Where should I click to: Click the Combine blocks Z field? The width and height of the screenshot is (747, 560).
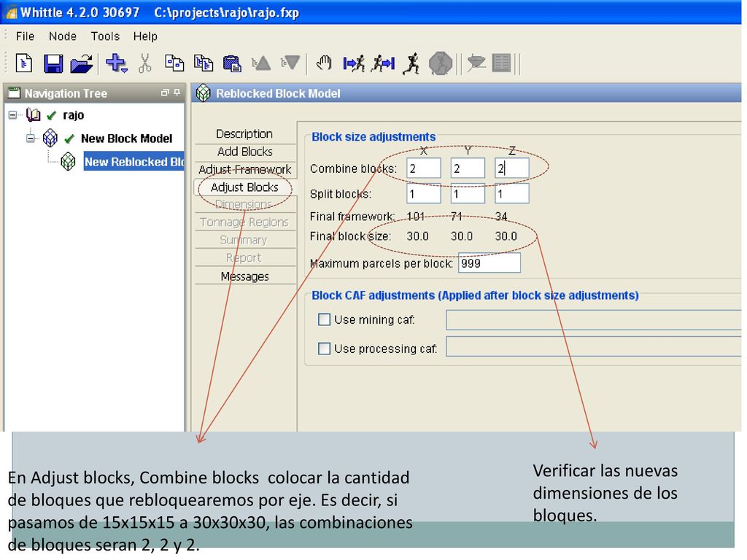pos(511,168)
